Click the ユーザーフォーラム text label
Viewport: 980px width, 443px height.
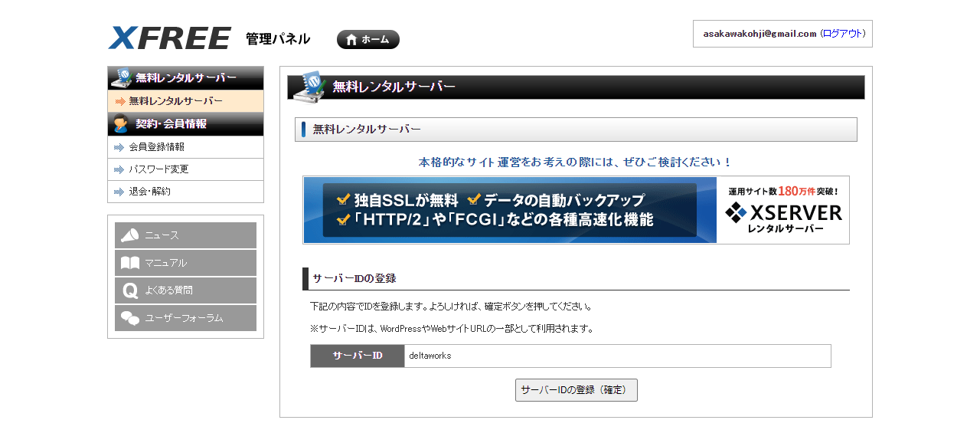tap(184, 318)
